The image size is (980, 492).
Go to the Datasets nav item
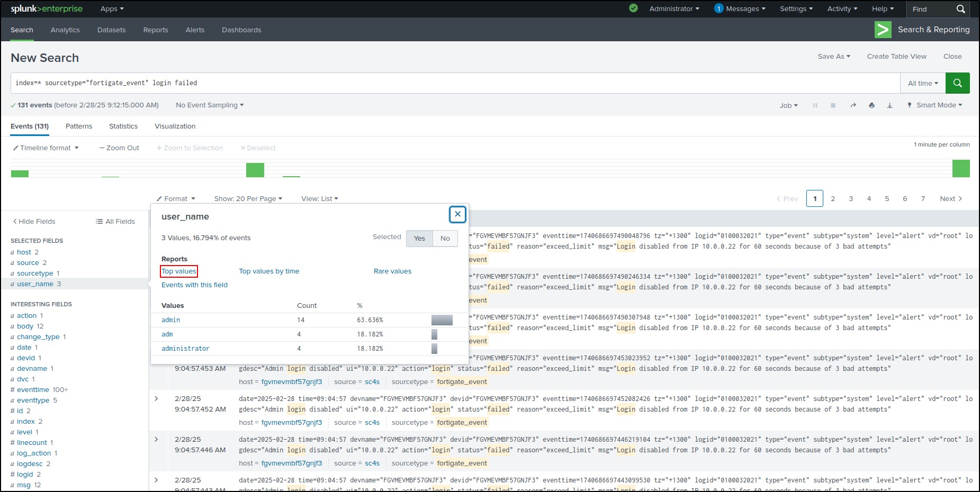112,30
